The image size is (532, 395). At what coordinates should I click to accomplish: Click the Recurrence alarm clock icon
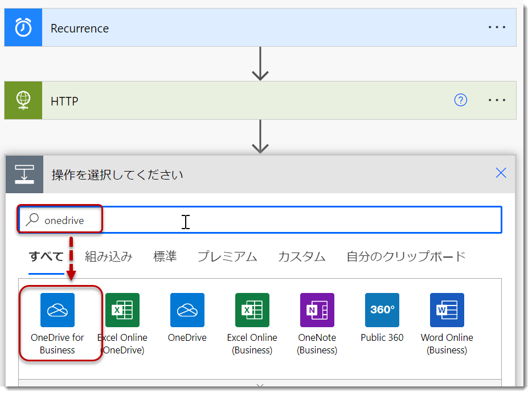pyautogui.click(x=23, y=27)
